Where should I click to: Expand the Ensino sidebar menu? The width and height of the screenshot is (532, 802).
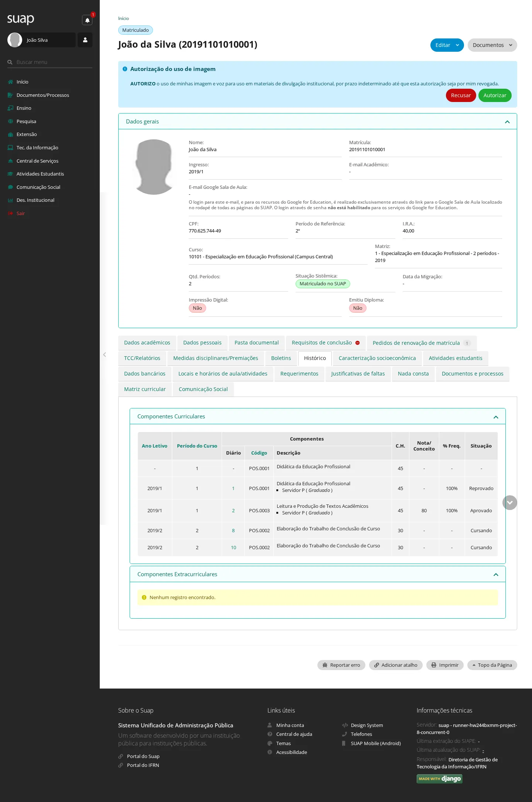24,108
